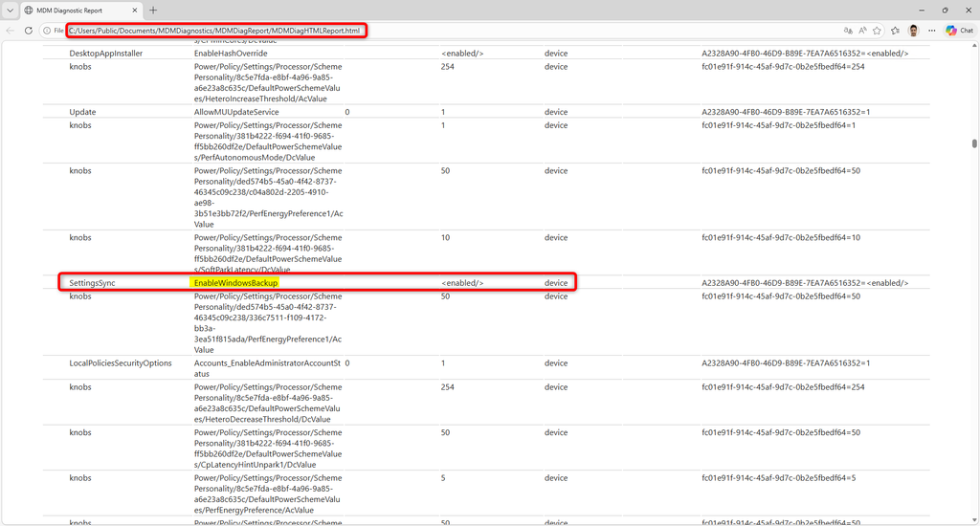
Task: Open a new browser tab
Action: point(153,10)
